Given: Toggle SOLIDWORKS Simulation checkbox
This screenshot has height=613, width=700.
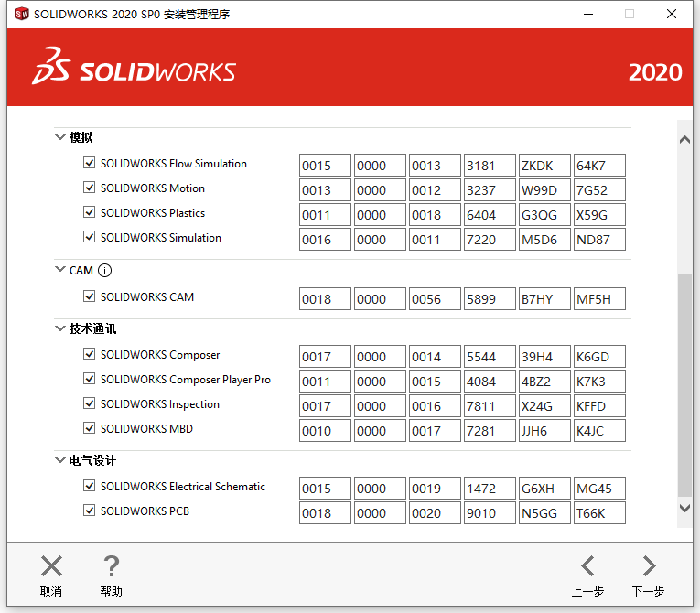Looking at the screenshot, I should coord(90,237).
